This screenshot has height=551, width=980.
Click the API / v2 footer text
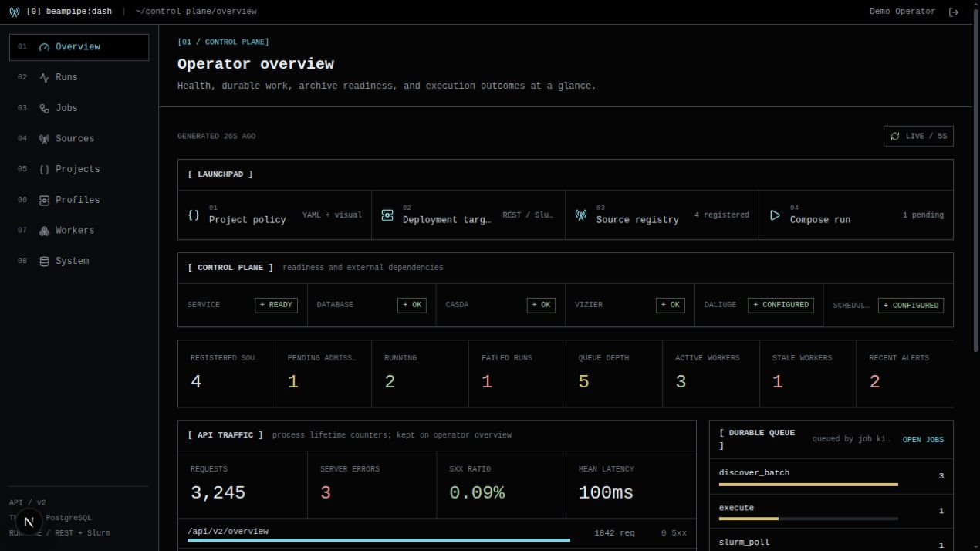click(x=28, y=502)
